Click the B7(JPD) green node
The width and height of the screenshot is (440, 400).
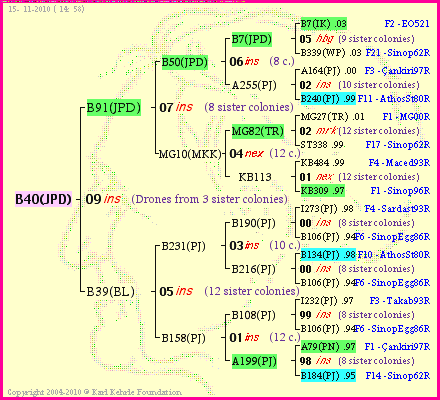point(252,39)
